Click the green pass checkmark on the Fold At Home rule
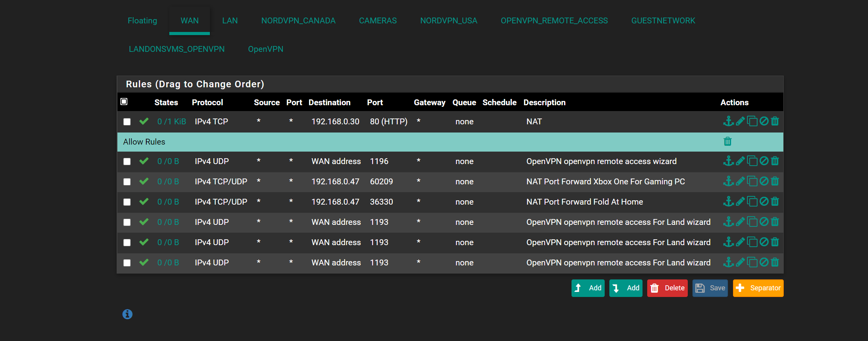 pos(144,201)
